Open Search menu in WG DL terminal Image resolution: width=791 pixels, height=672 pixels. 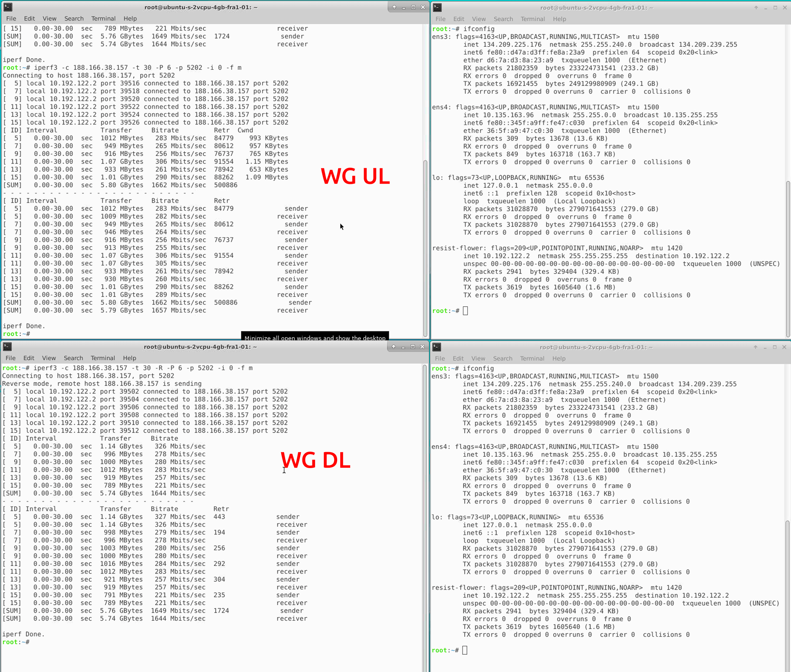[73, 358]
